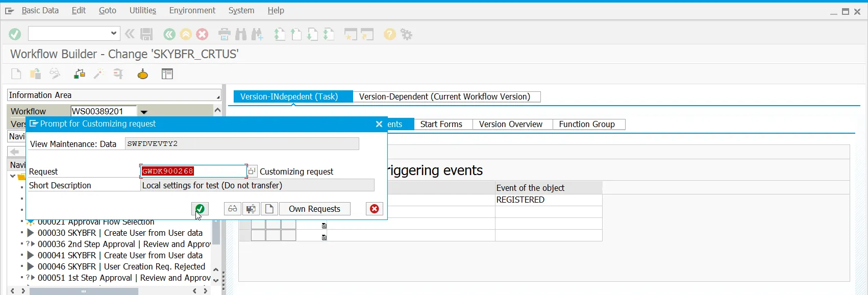Screen dimensions: 868x295
Task: Display request with the glasses icon in dialog
Action: click(x=233, y=209)
